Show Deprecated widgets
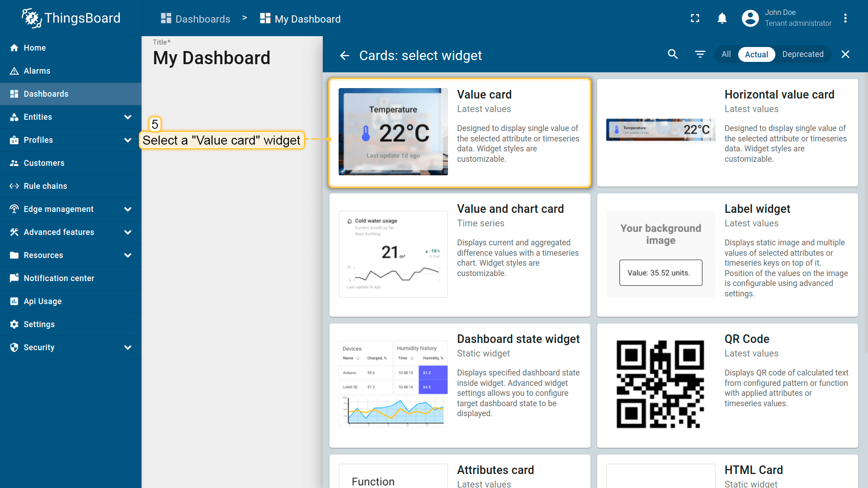Image resolution: width=868 pixels, height=488 pixels. pos(802,54)
